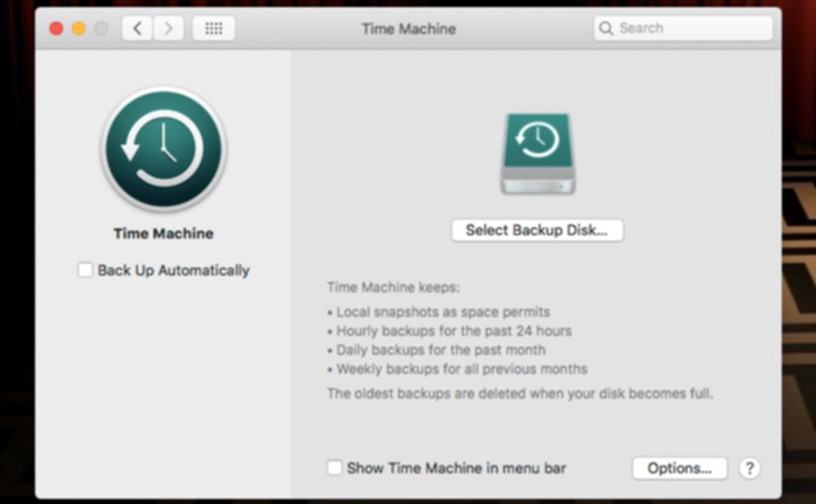Screen dimensions: 816x504
Task: Click the Select Backup Disk… button
Action: pyautogui.click(x=537, y=229)
